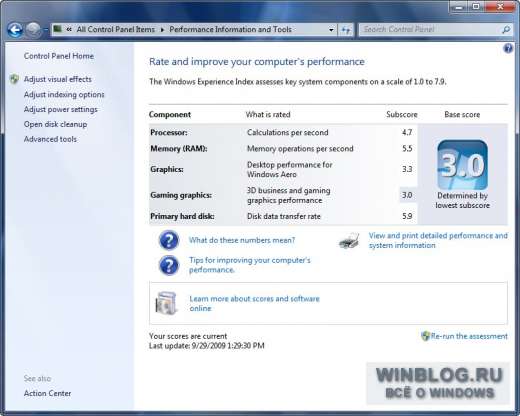Click the Memory (RAM) subscore 5.5

click(x=407, y=148)
